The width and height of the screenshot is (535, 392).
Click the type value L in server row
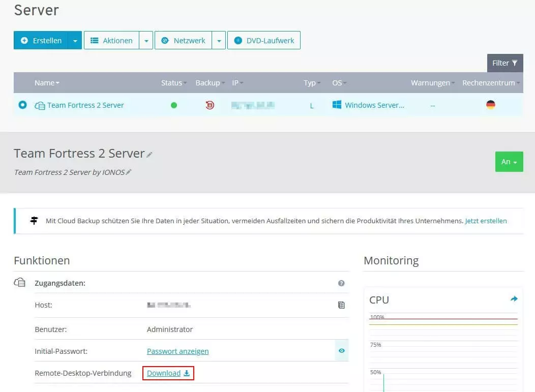pos(312,106)
